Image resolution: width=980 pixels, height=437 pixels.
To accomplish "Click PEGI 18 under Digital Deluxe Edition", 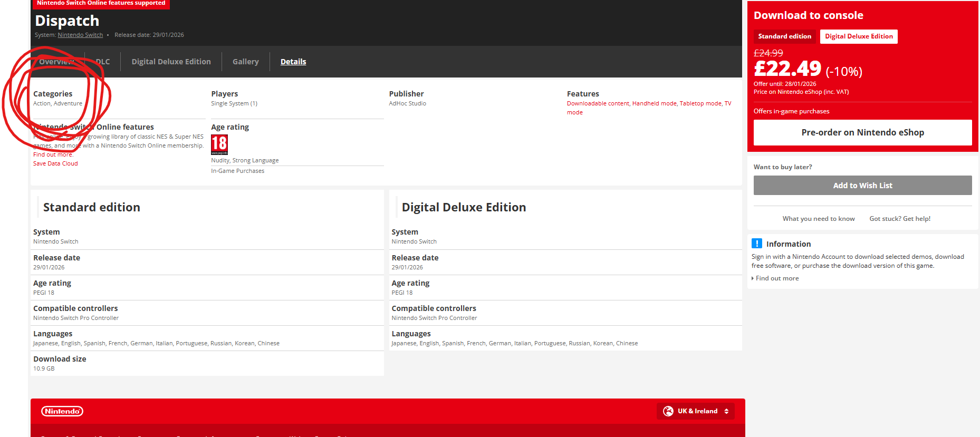I will pos(402,293).
